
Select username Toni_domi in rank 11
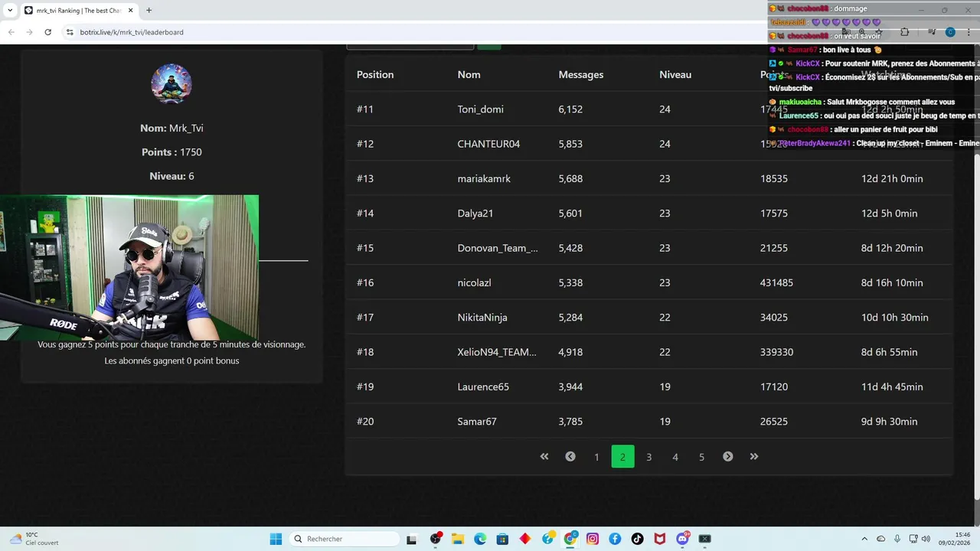coord(481,109)
